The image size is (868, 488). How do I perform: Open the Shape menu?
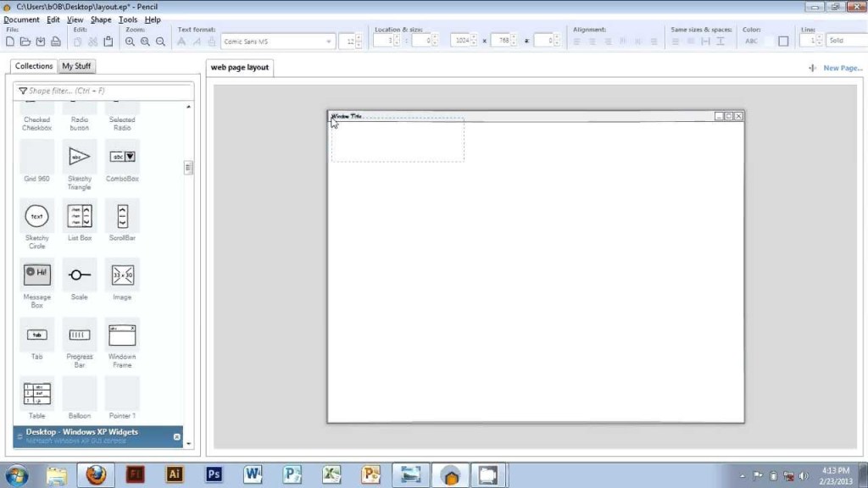(100, 19)
